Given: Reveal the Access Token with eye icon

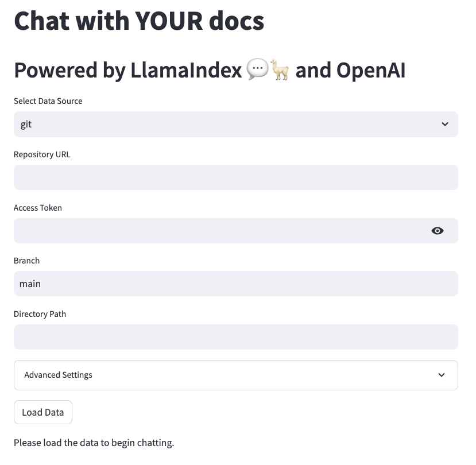Looking at the screenshot, I should coord(438,231).
